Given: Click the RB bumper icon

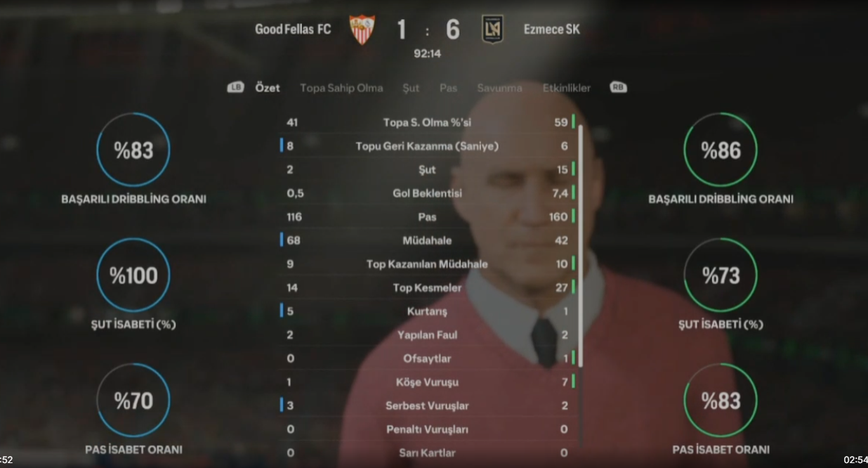Looking at the screenshot, I should (x=618, y=88).
